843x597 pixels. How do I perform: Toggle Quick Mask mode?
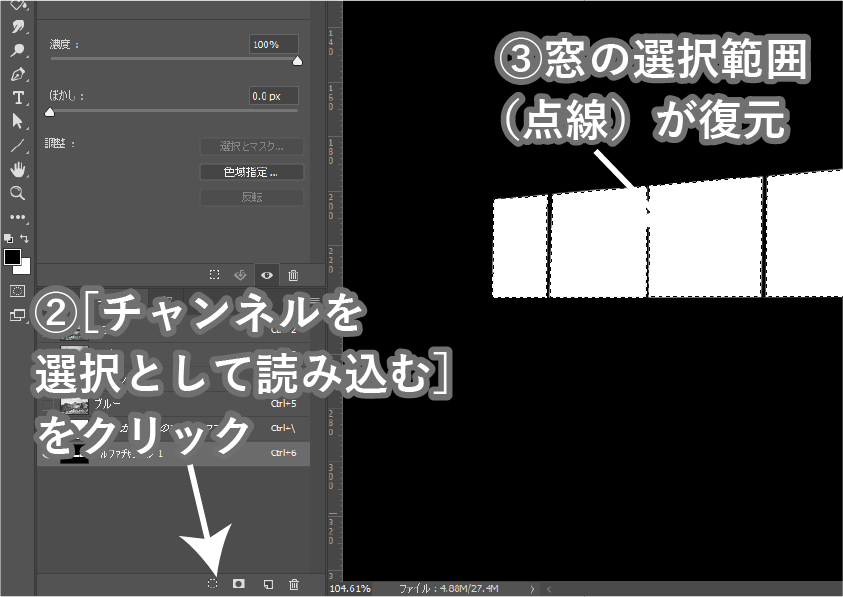18,292
